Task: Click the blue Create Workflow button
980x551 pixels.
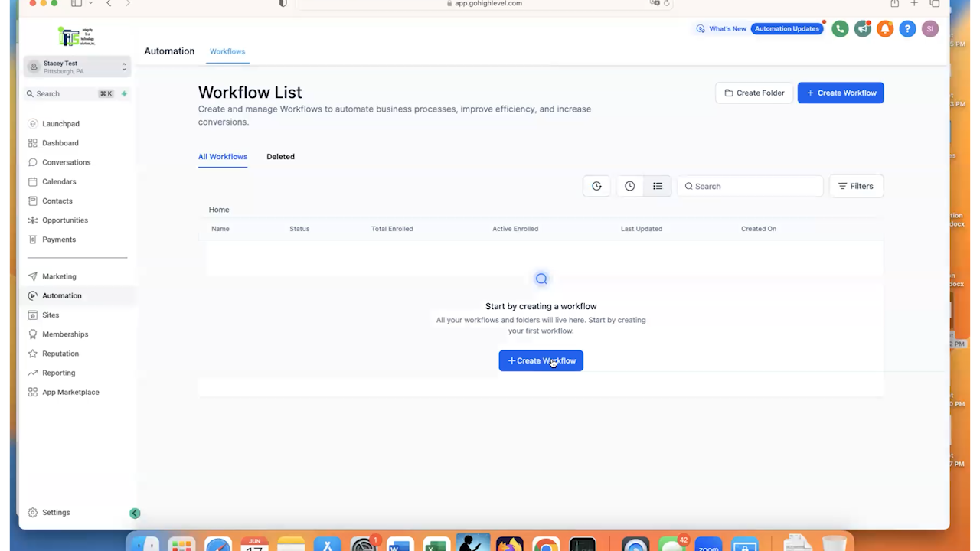Action: [841, 93]
